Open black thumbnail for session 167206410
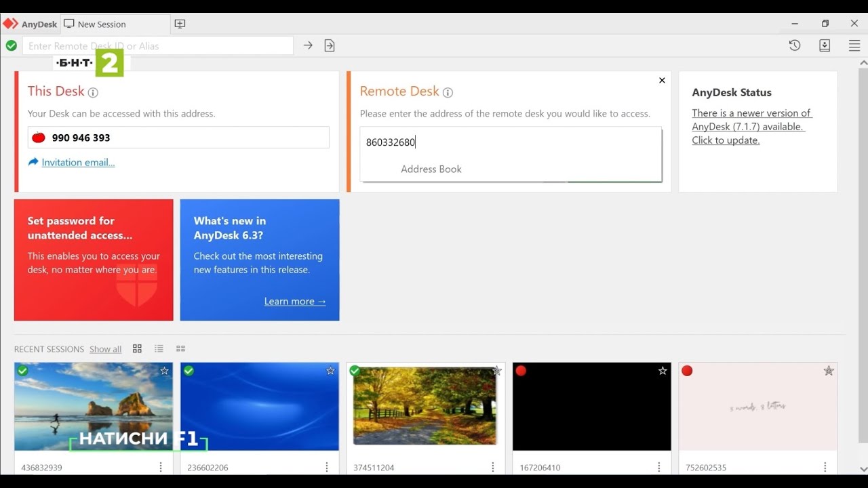This screenshot has height=488, width=868. pos(592,407)
